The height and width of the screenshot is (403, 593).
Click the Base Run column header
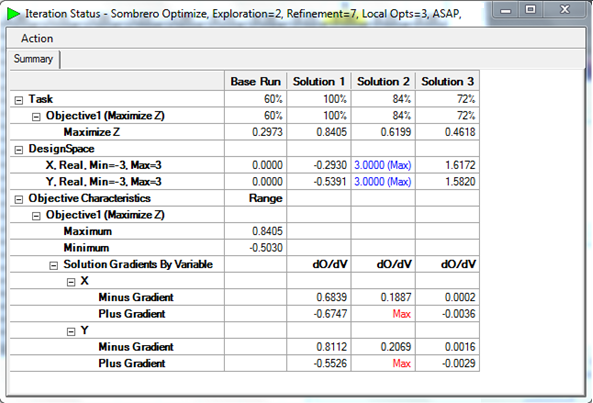255,81
